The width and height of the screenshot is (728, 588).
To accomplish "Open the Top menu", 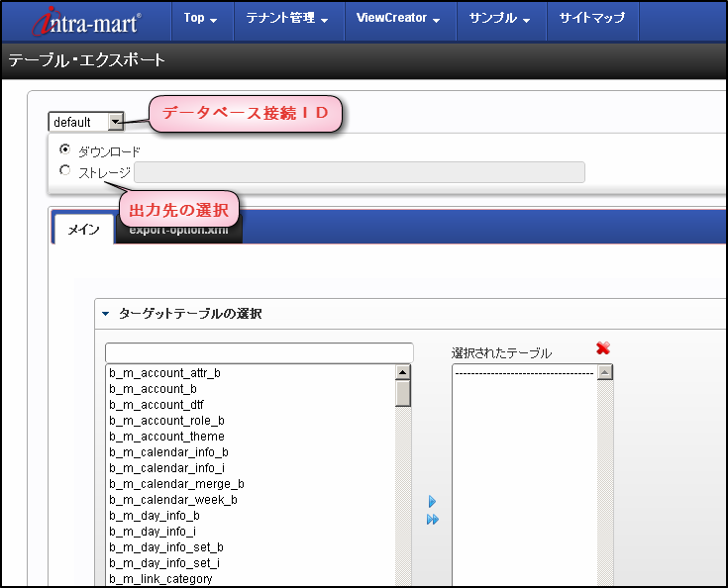I will [200, 19].
